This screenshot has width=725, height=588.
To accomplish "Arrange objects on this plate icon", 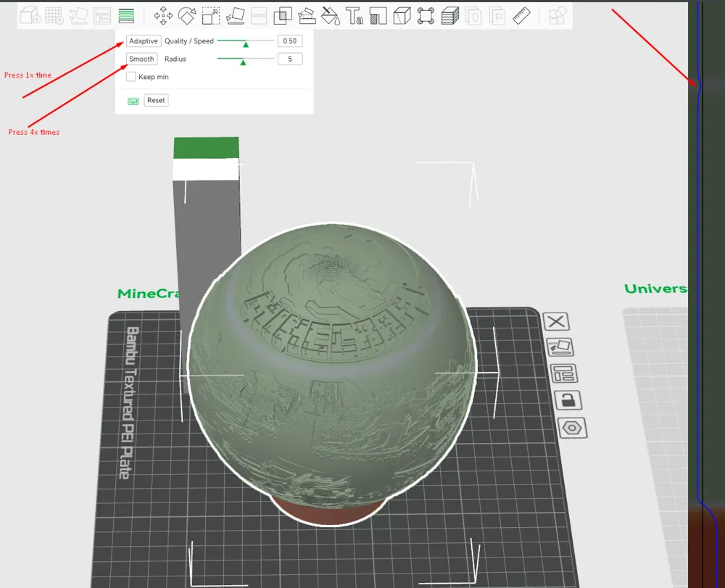I will (564, 373).
